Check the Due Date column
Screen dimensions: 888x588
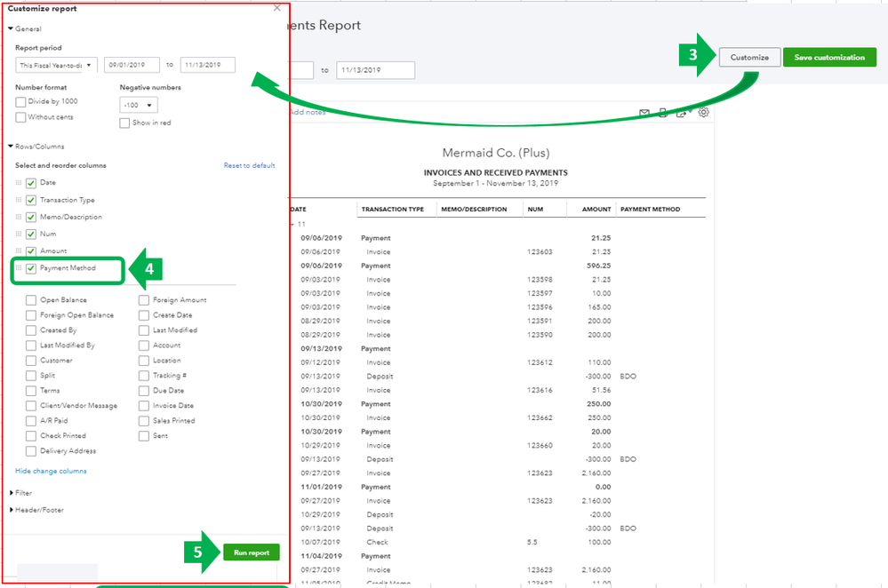144,391
